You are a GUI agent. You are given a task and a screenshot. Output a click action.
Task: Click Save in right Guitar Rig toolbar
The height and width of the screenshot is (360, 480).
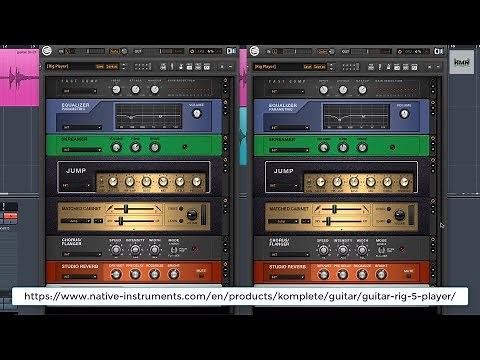click(x=308, y=67)
